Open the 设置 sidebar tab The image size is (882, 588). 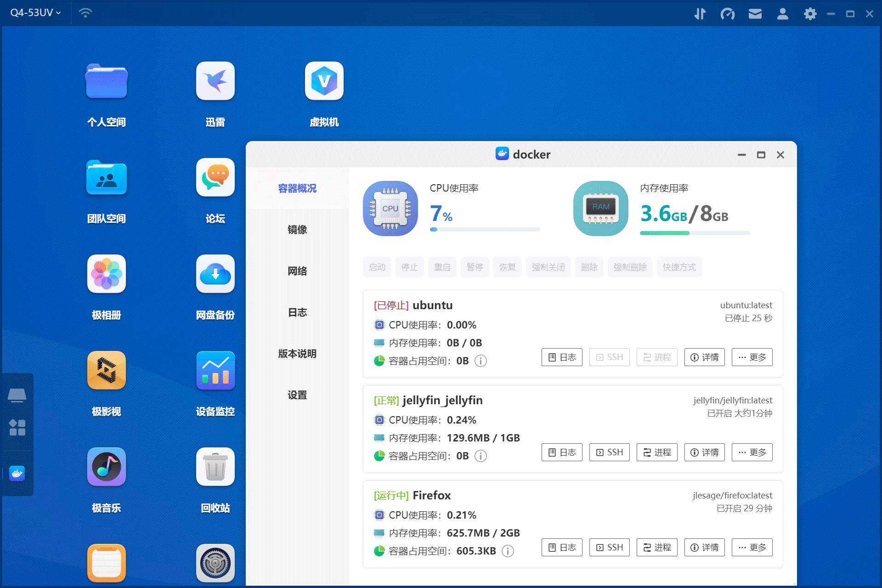(297, 395)
